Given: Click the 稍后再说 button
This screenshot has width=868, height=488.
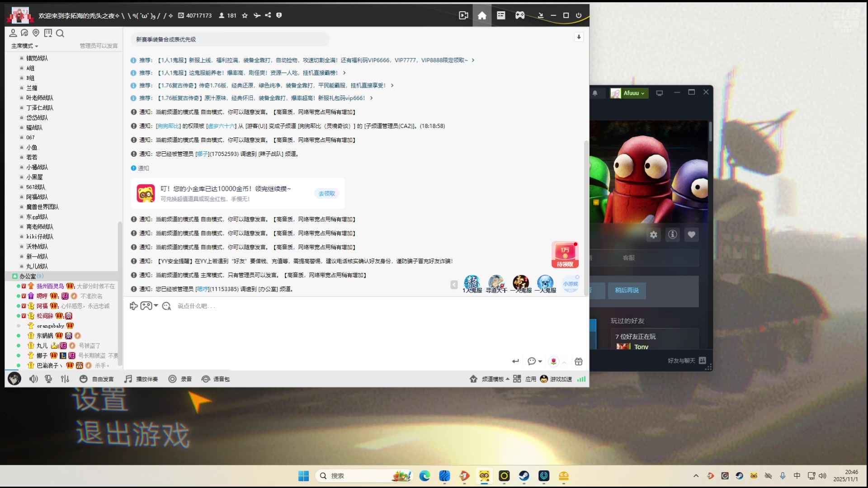Looking at the screenshot, I should coord(627,291).
